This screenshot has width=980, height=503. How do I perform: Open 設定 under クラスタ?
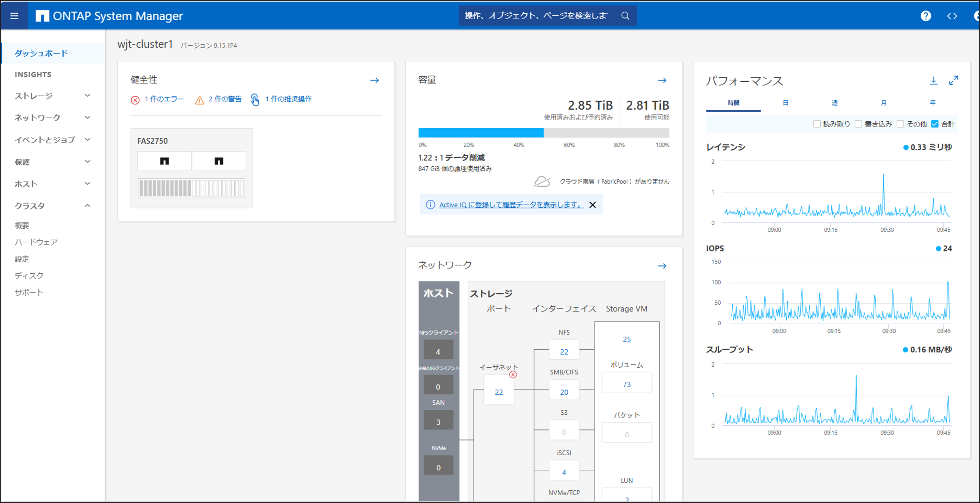tap(22, 259)
